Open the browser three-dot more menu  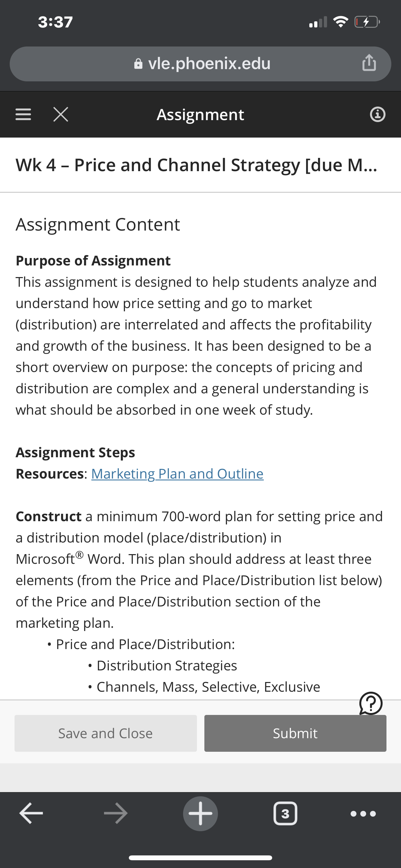363,814
